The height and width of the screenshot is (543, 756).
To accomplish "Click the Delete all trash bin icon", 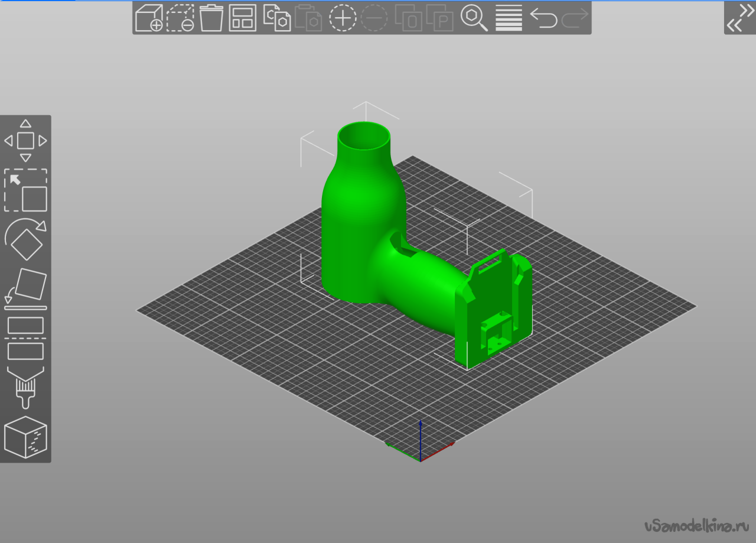I will (211, 18).
